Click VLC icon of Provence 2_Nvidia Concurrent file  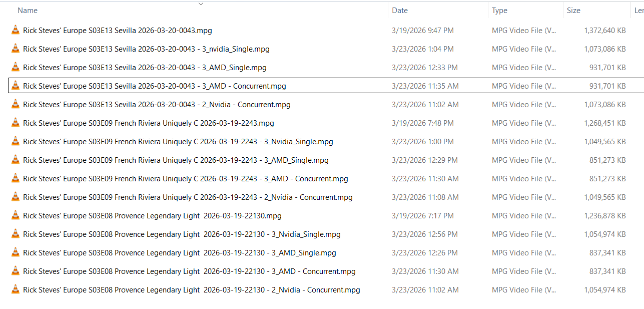16,290
